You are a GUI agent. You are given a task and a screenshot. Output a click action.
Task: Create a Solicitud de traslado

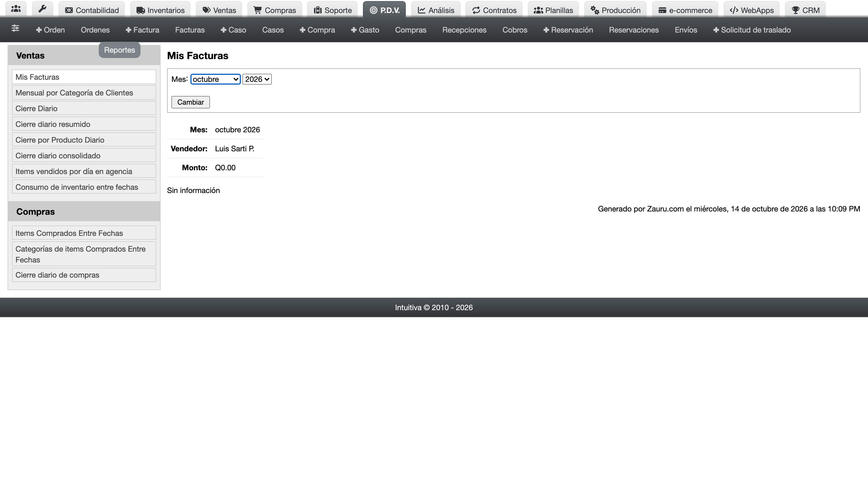(752, 30)
